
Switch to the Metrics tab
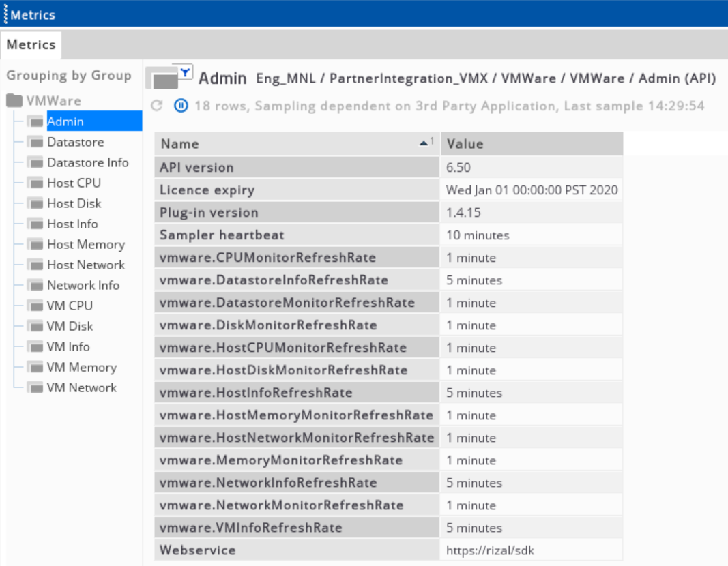click(x=31, y=44)
